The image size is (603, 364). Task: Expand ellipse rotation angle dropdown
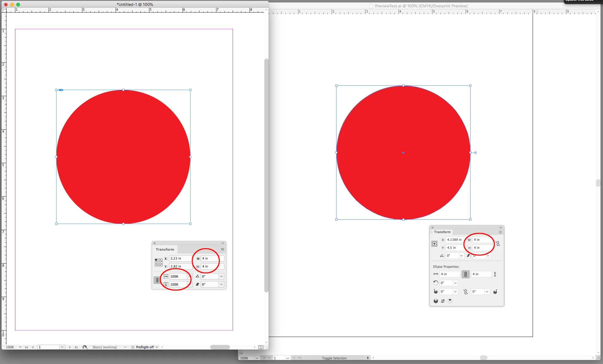tap(455, 283)
